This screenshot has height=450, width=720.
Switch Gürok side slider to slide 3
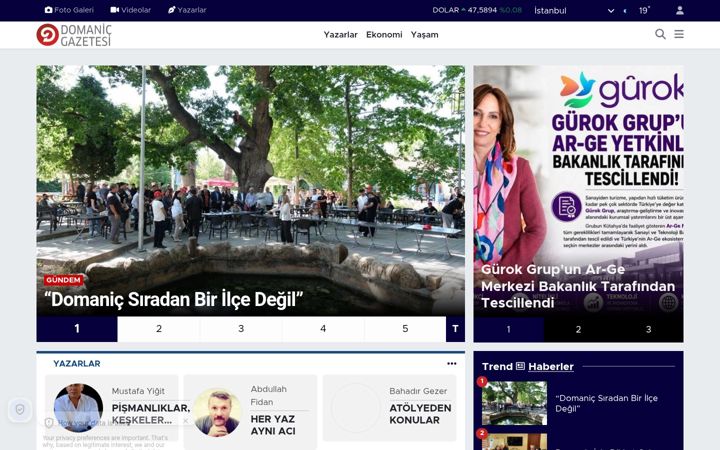coord(648,330)
